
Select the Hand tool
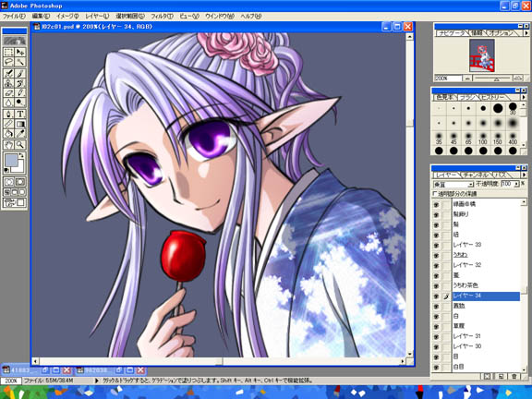point(9,145)
